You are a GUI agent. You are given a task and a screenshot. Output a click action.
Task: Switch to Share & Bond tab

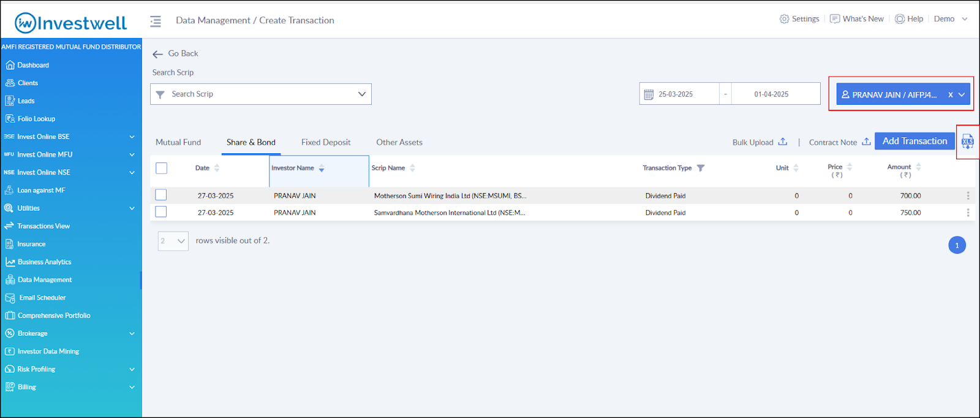[251, 142]
